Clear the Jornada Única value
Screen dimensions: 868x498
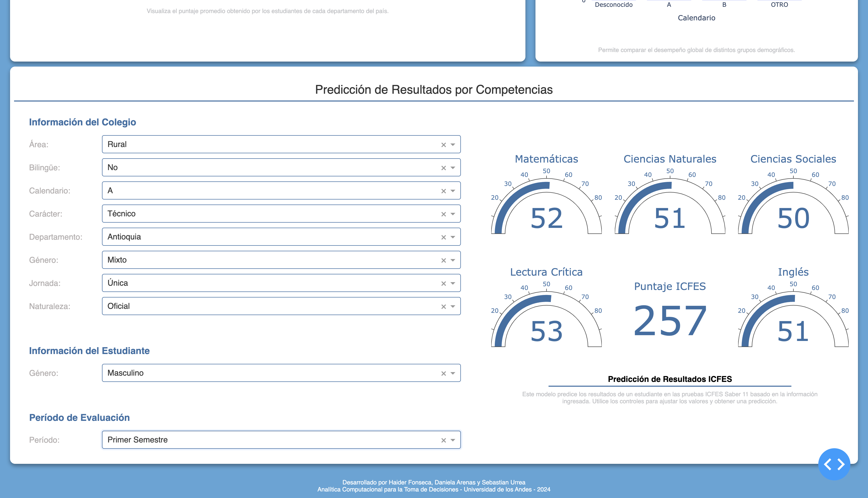443,283
